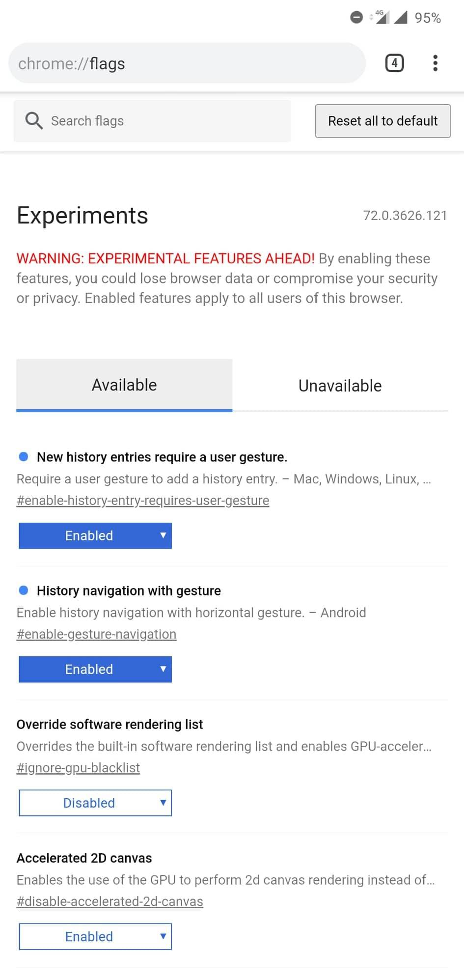Open dropdown for History navigation with gesture
Image resolution: width=464 pixels, height=980 pixels.
click(95, 669)
